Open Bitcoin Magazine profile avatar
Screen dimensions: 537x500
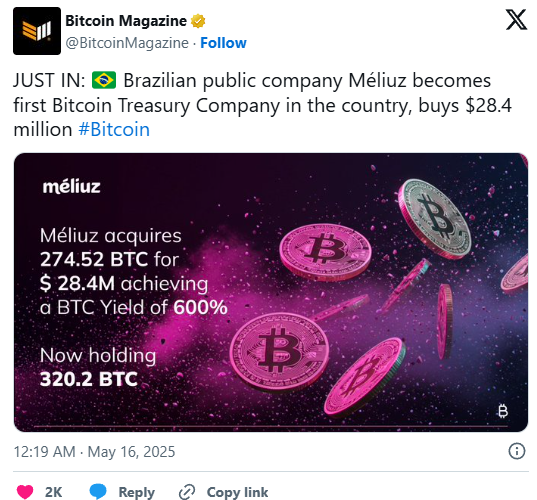(37, 31)
